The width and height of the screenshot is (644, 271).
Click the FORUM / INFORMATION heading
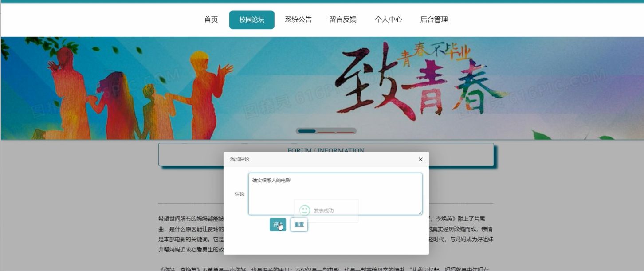point(326,151)
